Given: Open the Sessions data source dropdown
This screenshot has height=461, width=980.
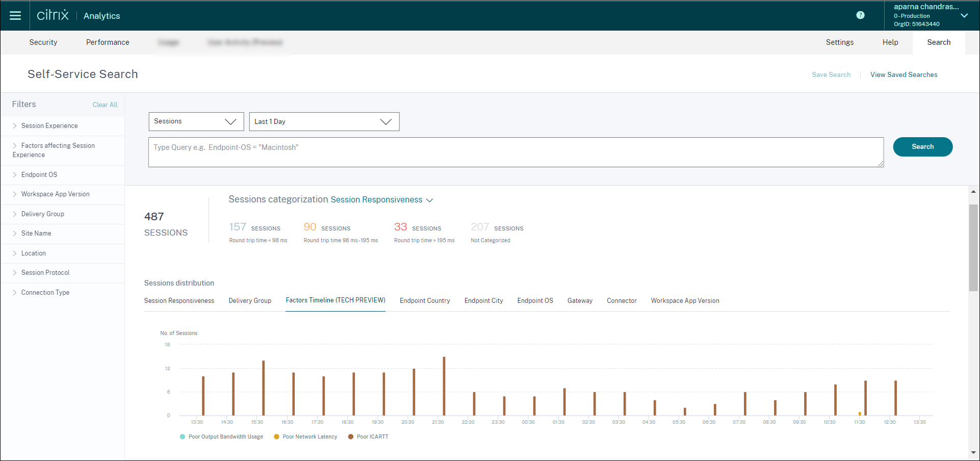Looking at the screenshot, I should click(x=196, y=121).
